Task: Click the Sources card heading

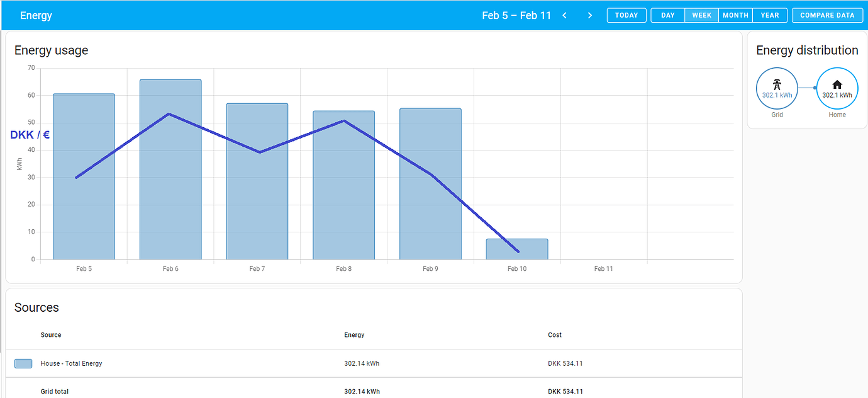Action: (x=36, y=307)
